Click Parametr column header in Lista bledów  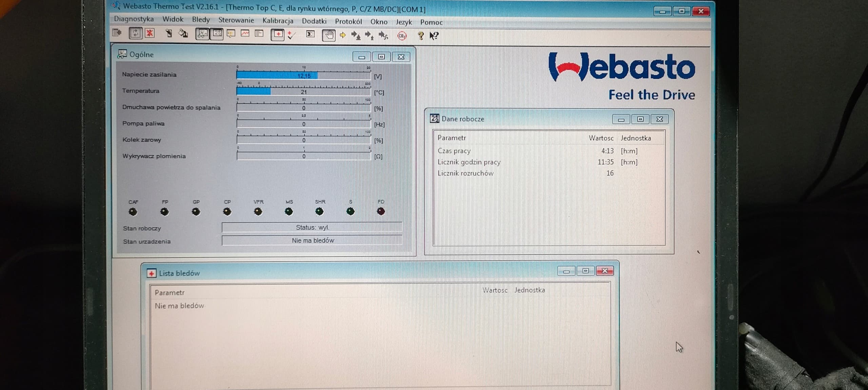pos(170,292)
